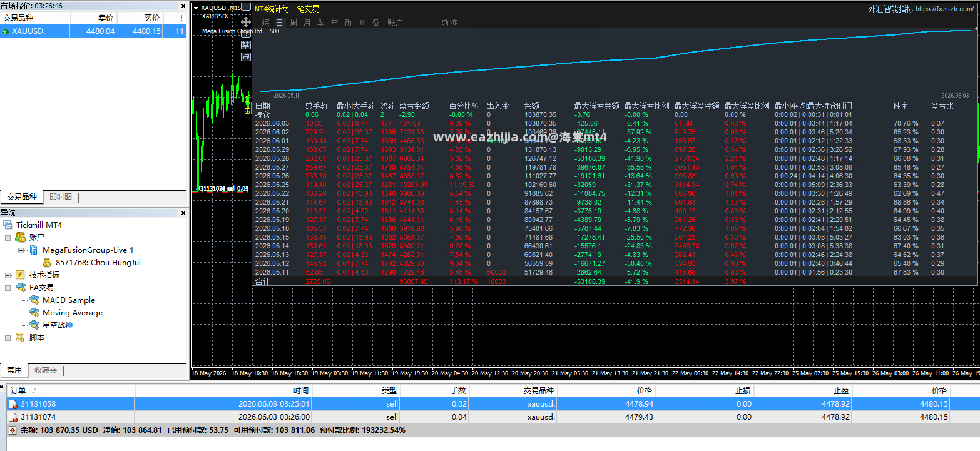
Task: Sort Market Watch by 卖价 column header
Action: (x=93, y=18)
